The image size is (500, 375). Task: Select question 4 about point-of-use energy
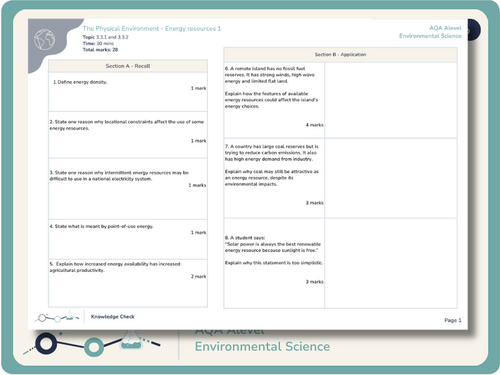coord(102,226)
